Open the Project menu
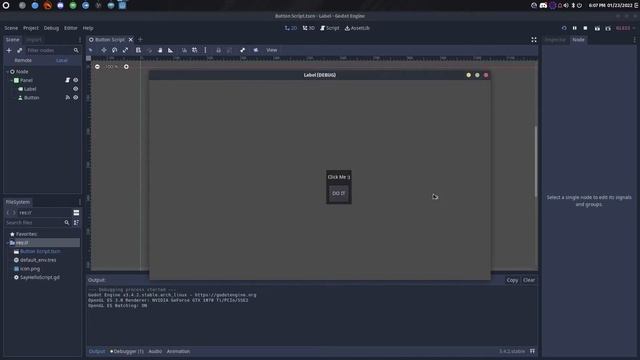 click(x=31, y=28)
